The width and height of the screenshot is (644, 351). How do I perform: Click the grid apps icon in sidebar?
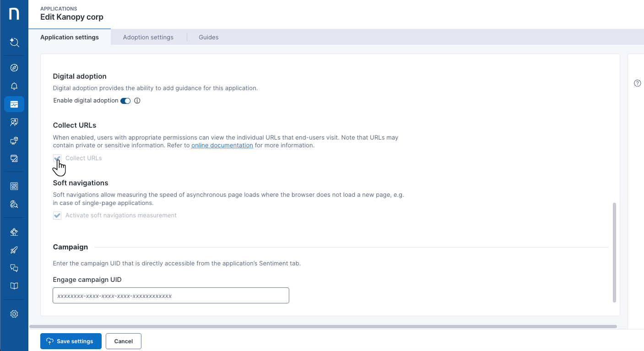tap(14, 186)
